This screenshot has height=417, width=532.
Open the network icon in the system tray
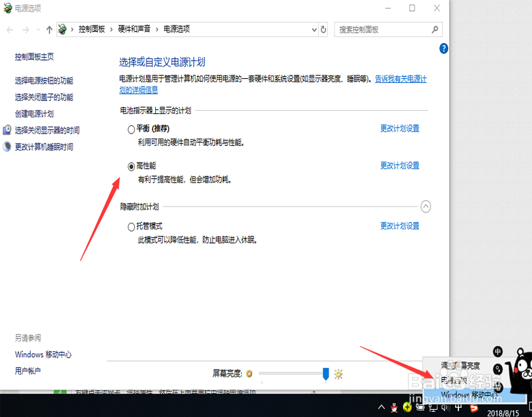tap(432, 408)
